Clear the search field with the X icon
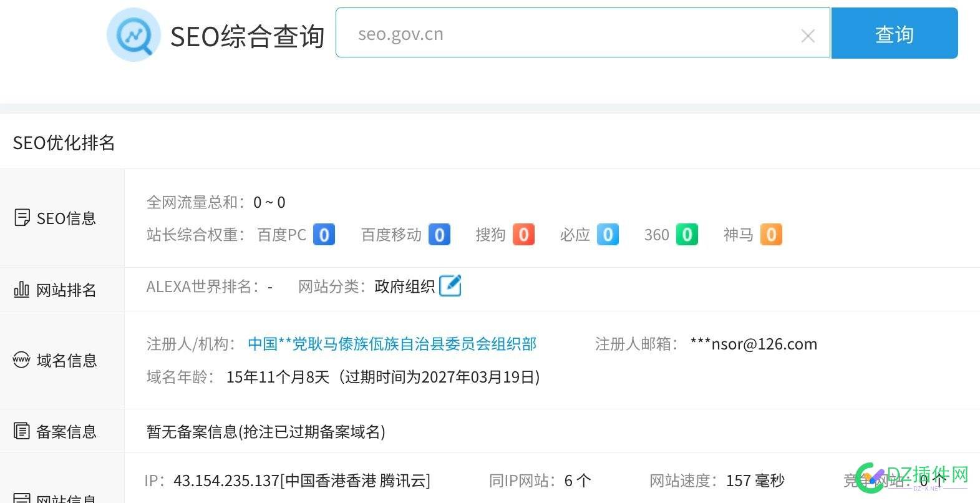 pos(808,36)
